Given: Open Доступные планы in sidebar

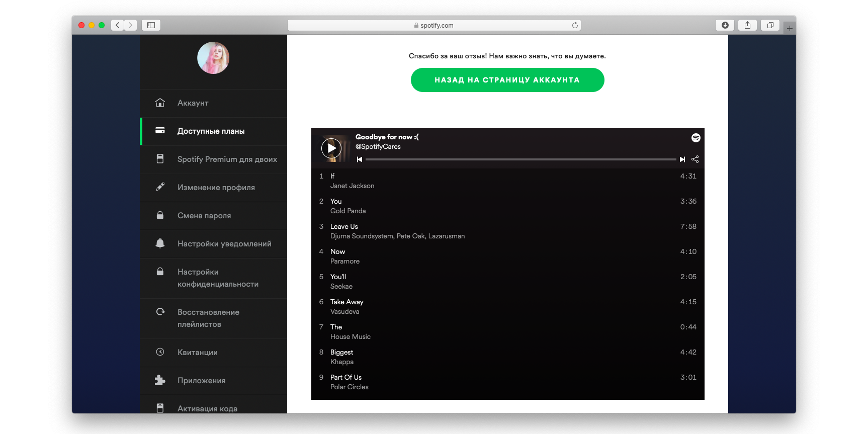Looking at the screenshot, I should point(214,131).
